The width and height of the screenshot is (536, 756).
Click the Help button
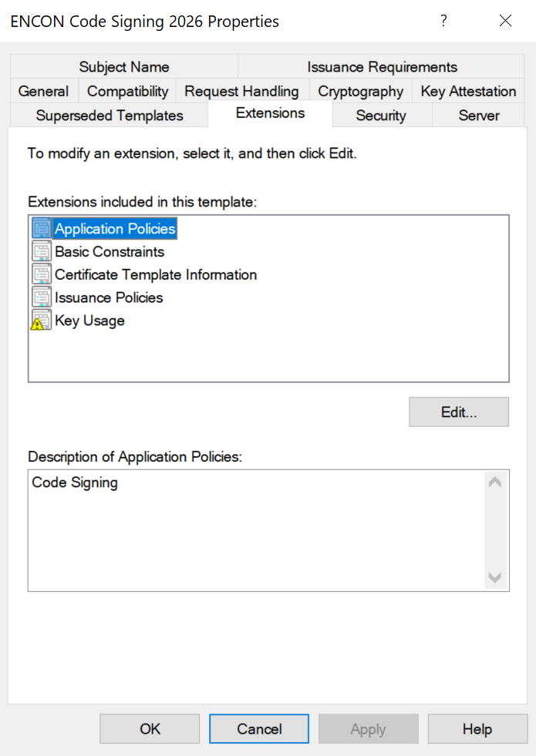(477, 728)
